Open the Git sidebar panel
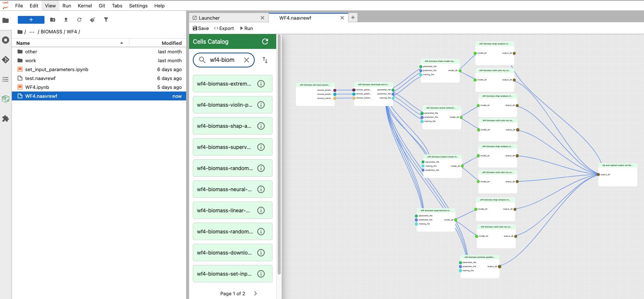The image size is (644, 299). (6, 60)
